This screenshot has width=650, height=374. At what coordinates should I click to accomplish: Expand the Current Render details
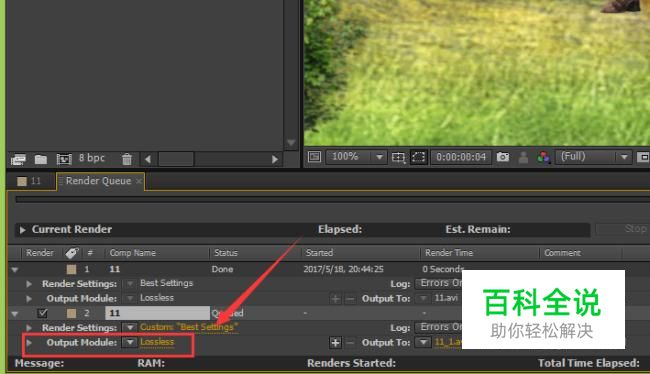click(x=22, y=230)
